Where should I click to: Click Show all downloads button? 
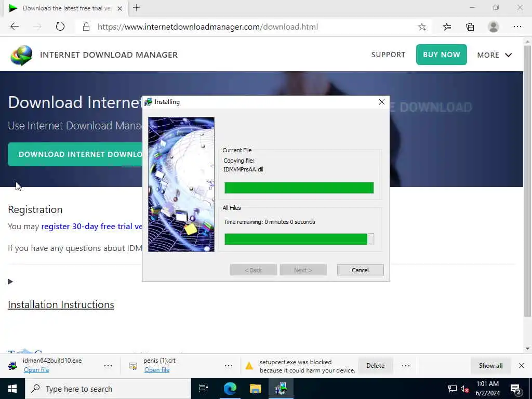(490, 366)
